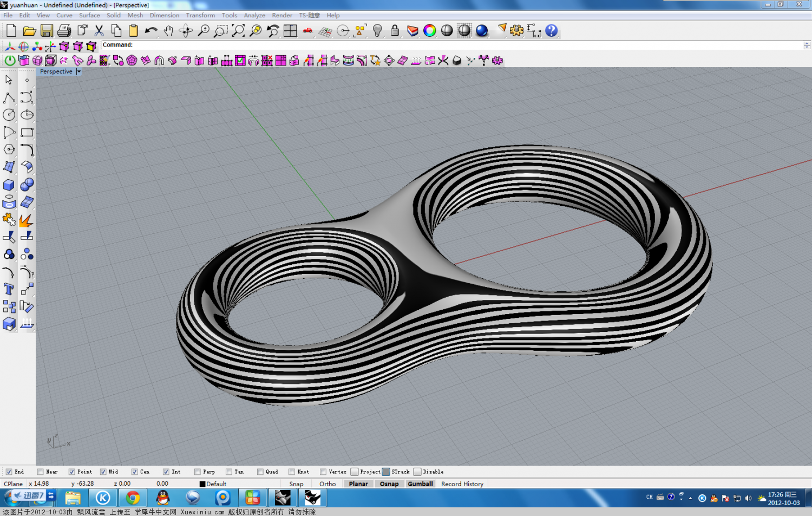Click Record History in the status bar
The height and width of the screenshot is (516, 812).
pos(462,484)
